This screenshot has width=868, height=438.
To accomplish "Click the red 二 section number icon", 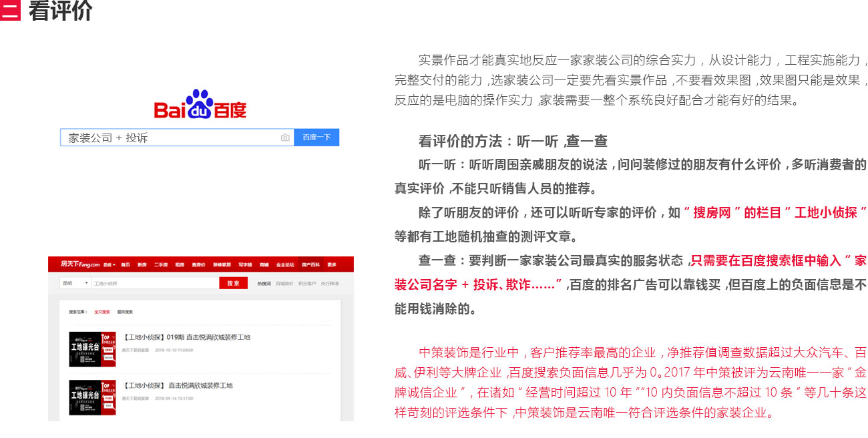I will [x=10, y=11].
